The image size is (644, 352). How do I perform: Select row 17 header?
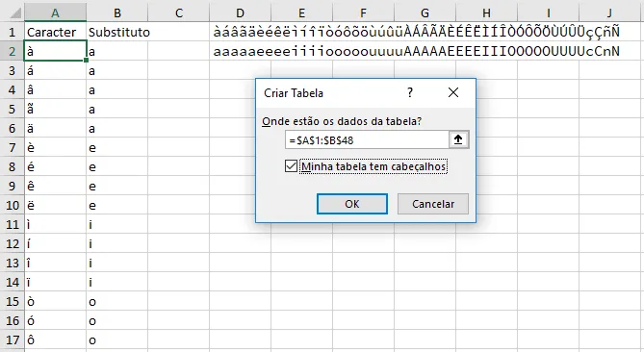tap(12, 340)
